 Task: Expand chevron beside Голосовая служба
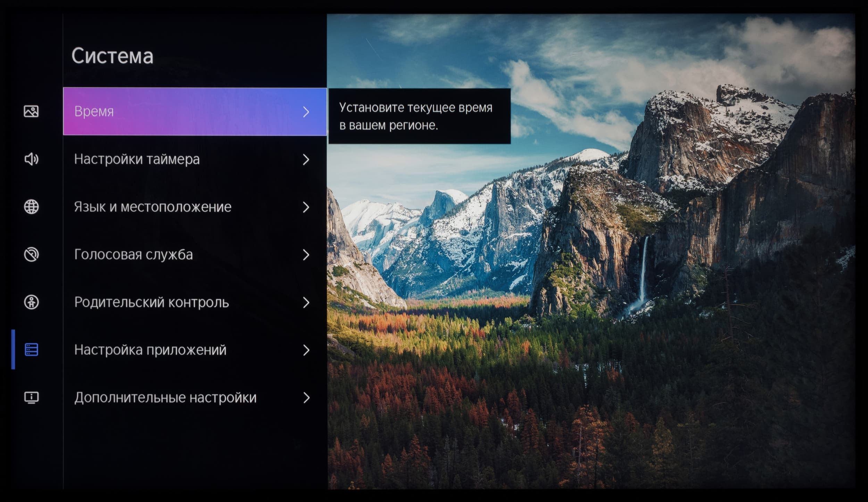tap(306, 254)
